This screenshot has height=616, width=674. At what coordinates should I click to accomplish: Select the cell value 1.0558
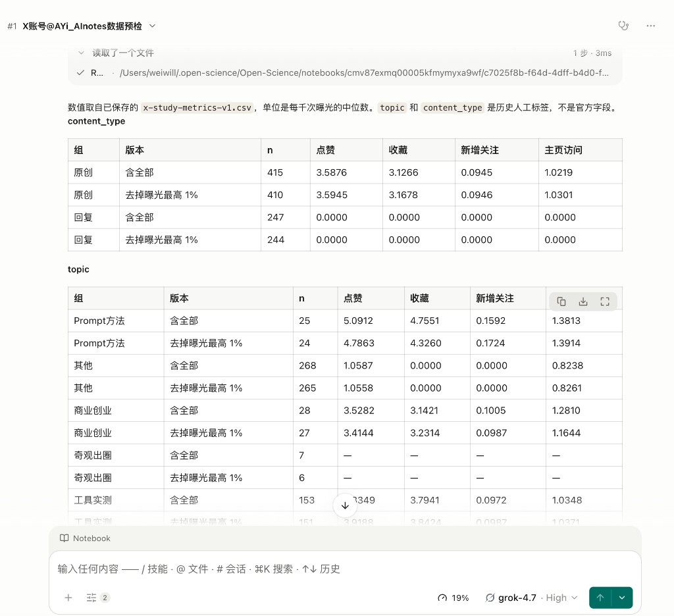tap(358, 388)
